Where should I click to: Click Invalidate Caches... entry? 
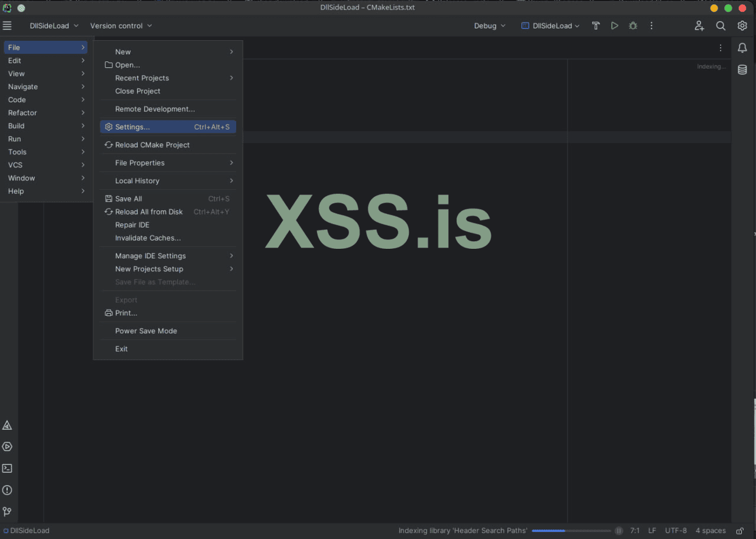[148, 238]
